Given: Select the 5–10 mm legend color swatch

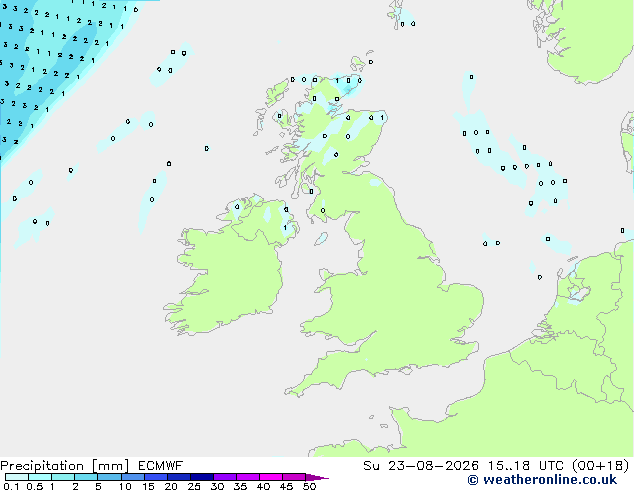Looking at the screenshot, I should [109, 477].
